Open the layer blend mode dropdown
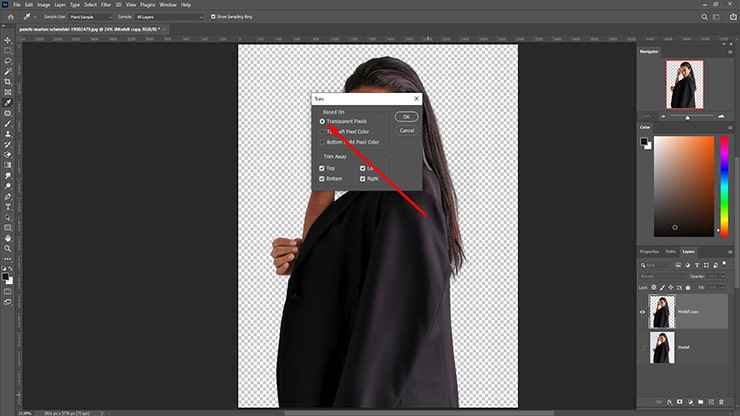The width and height of the screenshot is (740, 416). (662, 276)
